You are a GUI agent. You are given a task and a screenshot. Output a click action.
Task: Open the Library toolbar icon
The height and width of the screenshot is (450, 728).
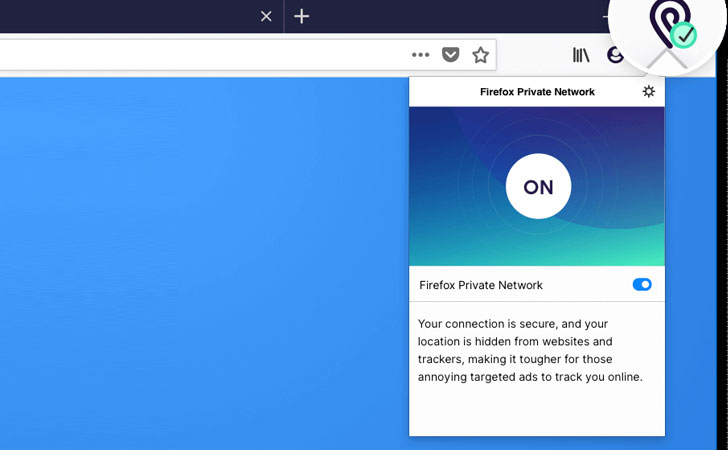[x=580, y=55]
